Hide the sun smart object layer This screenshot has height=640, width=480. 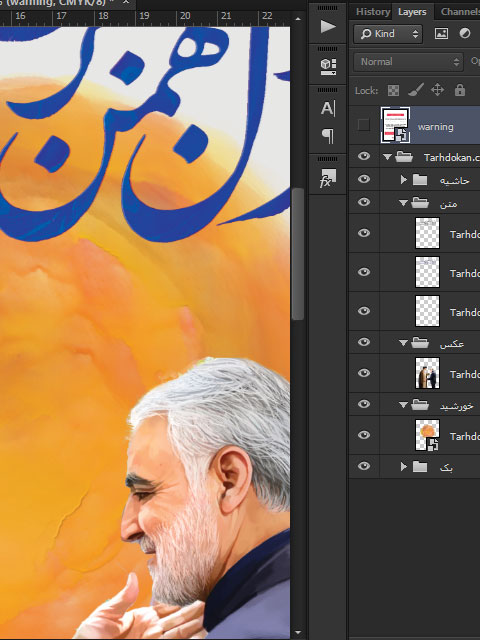coord(364,435)
